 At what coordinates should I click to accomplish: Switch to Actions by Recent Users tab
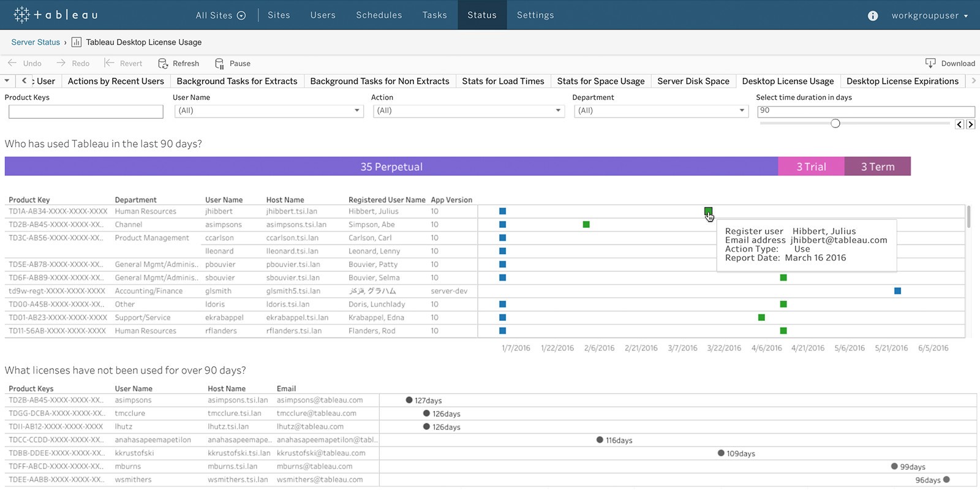(x=116, y=81)
